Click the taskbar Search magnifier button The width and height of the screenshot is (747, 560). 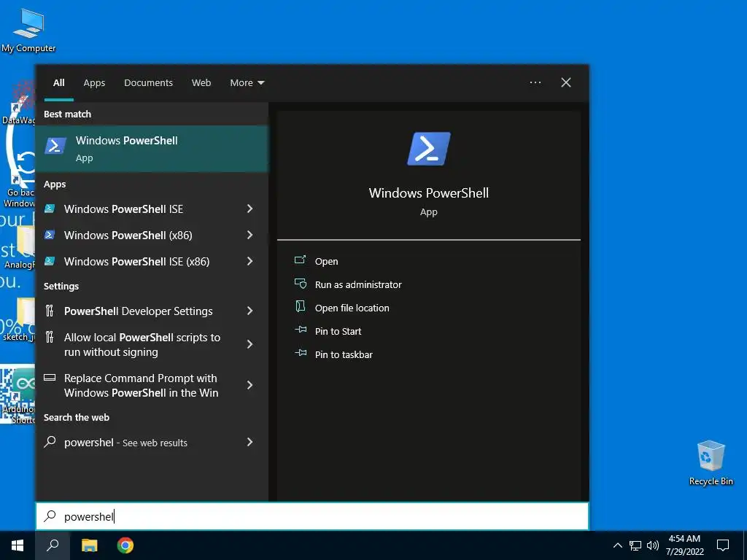53,545
